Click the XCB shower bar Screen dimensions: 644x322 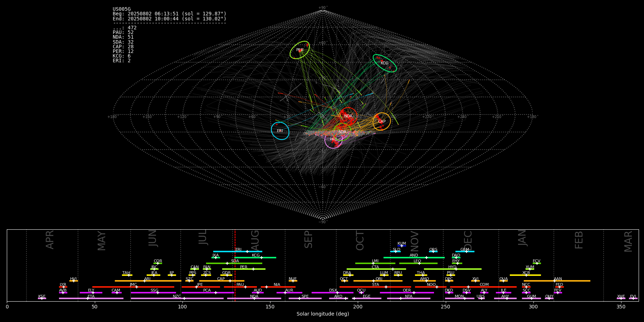525,275
